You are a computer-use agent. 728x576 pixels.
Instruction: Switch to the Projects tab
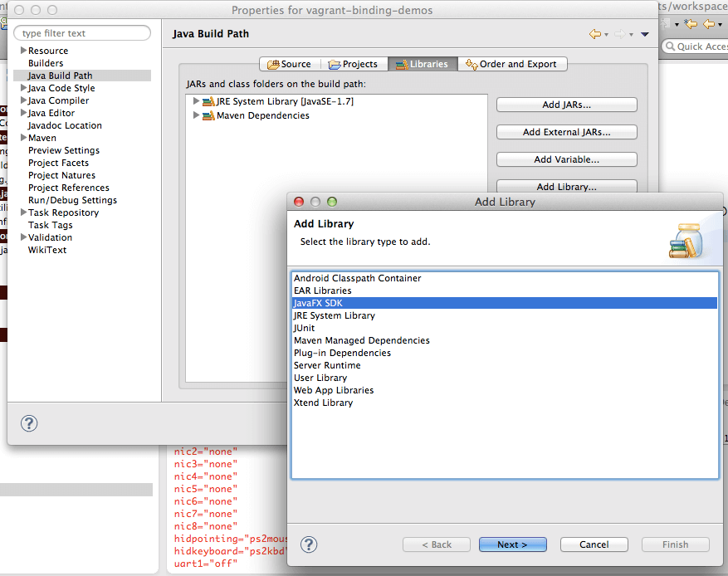(x=354, y=63)
